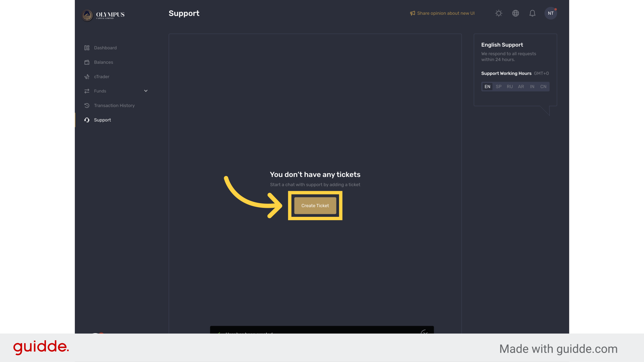Screen dimensions: 644x362
Task: Select the Support sidebar item
Action: tap(102, 120)
